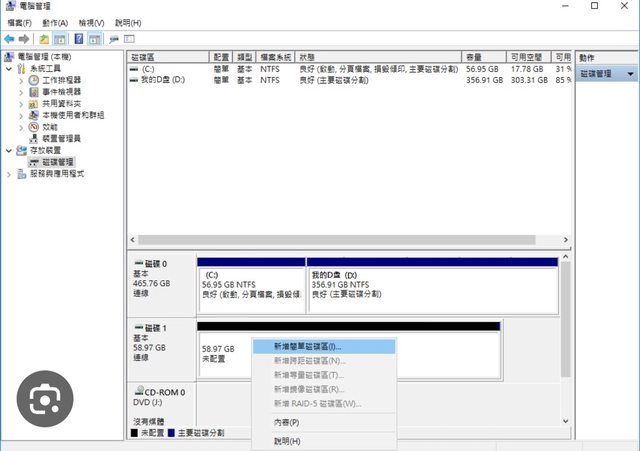Screen dimensions: 640x451
Task: Open the 動作(A) menu
Action: point(55,22)
